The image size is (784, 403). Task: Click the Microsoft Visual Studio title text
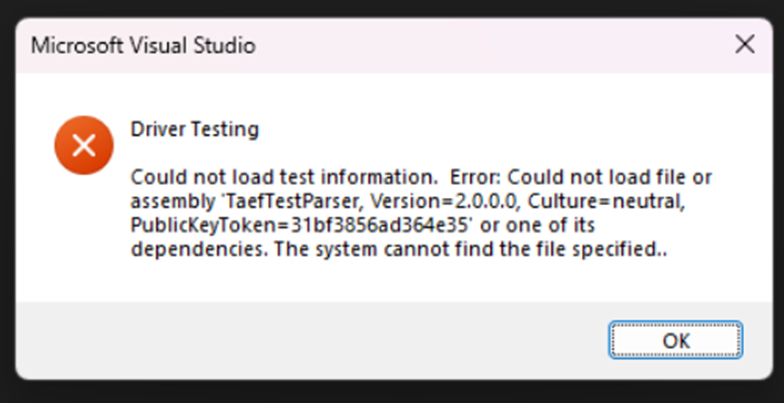pos(144,46)
